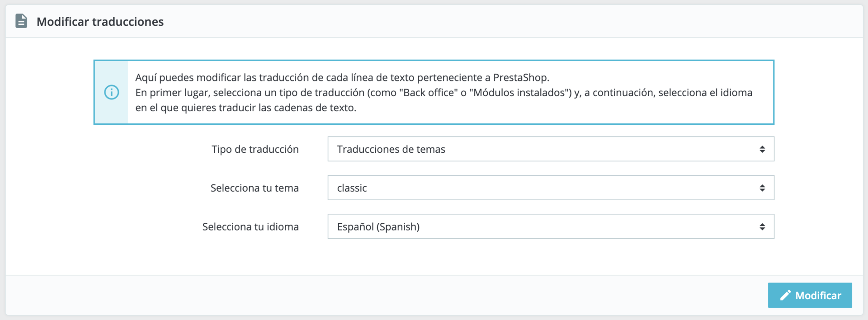Viewport: 868px width, 320px height.
Task: Click the "Modificar traducciones" panel heading
Action: pyautogui.click(x=100, y=22)
